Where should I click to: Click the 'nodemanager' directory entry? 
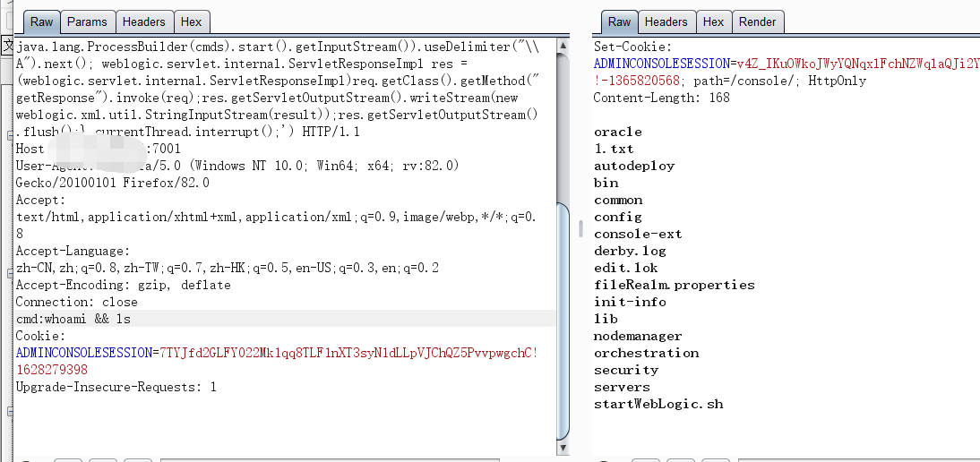pyautogui.click(x=638, y=336)
